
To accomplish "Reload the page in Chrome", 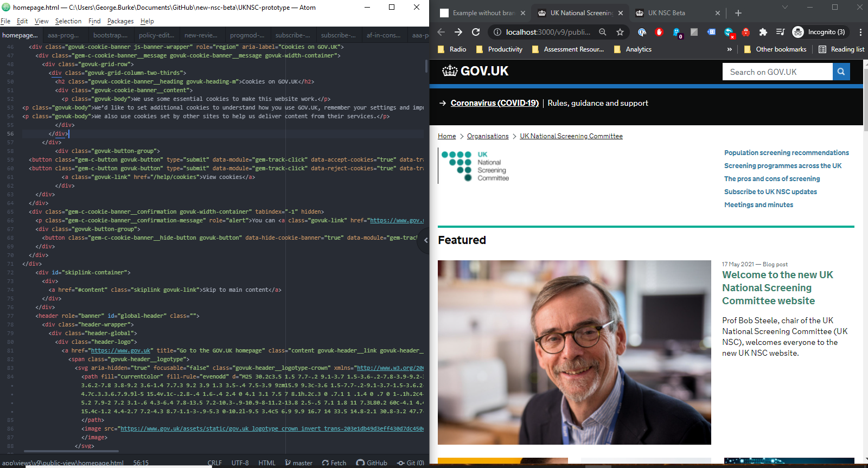I will pos(476,32).
